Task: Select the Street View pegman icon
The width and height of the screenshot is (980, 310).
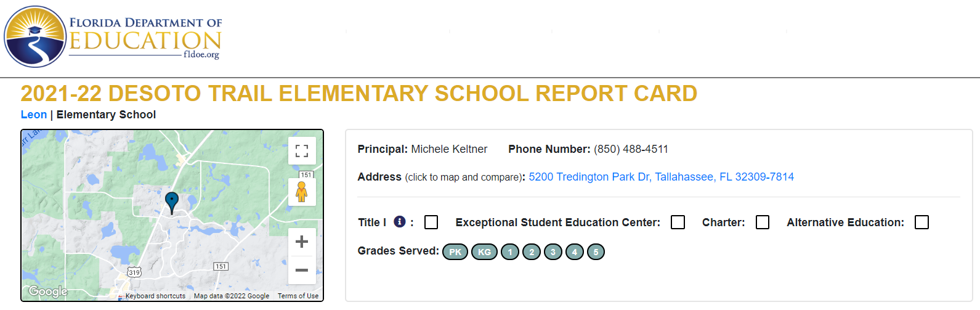Action: (x=301, y=192)
